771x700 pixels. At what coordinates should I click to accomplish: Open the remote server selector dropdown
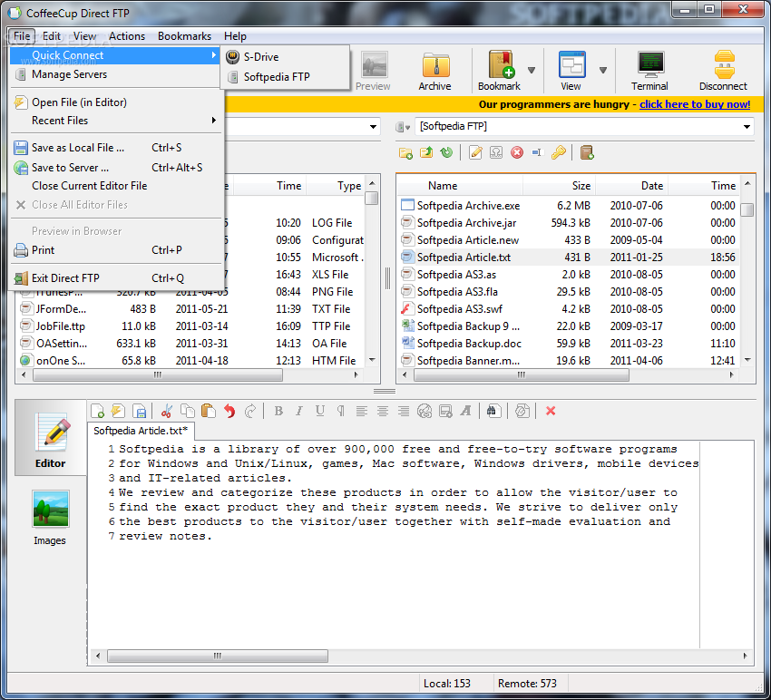coord(404,127)
